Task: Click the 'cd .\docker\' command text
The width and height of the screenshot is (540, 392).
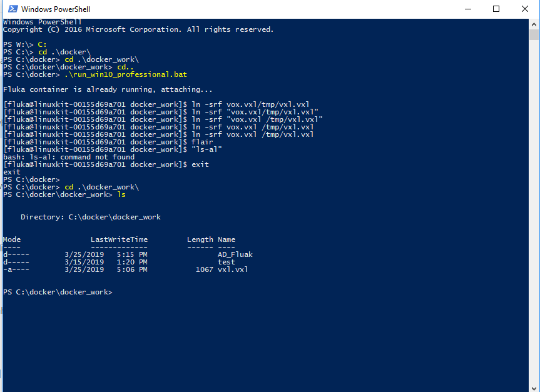Action: [64, 52]
